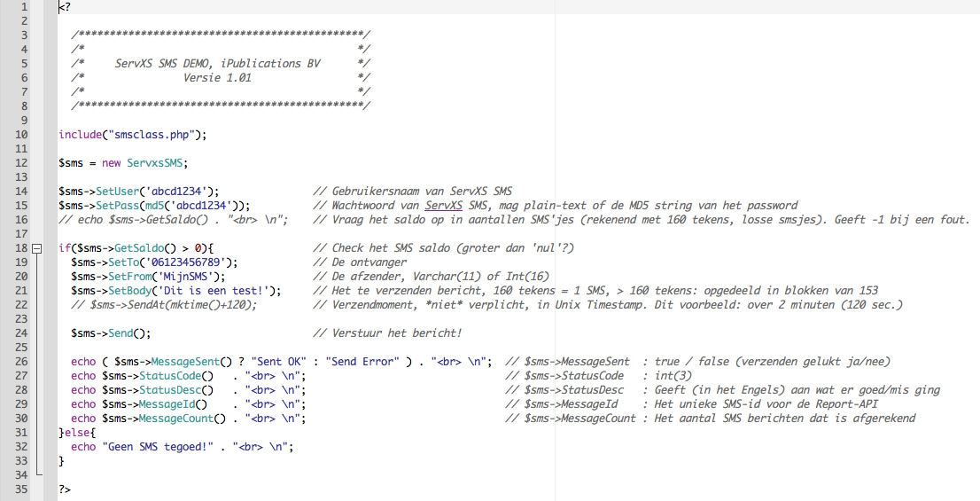
Task: Click the 'Gebruikersnaam van ServXS SMS' comment
Action: (x=413, y=192)
